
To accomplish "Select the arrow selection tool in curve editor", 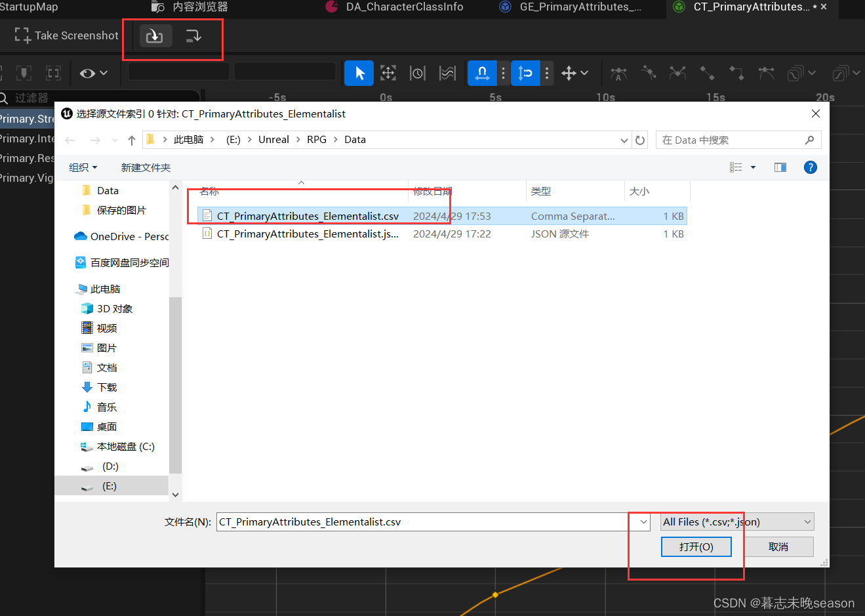I will click(x=359, y=73).
